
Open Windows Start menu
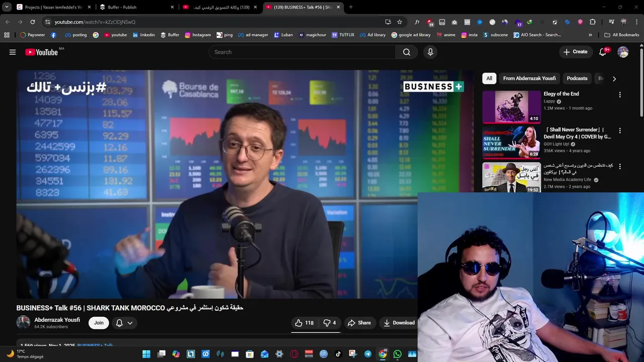(x=146, y=354)
